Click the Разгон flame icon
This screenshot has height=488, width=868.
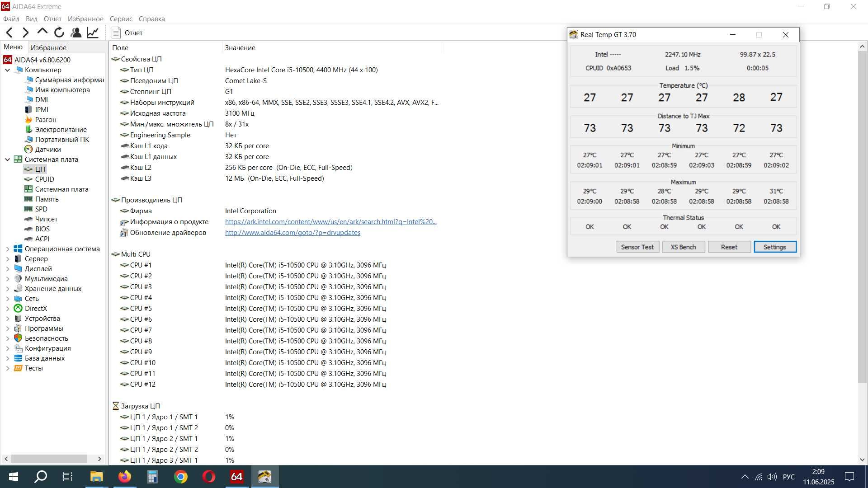point(28,120)
